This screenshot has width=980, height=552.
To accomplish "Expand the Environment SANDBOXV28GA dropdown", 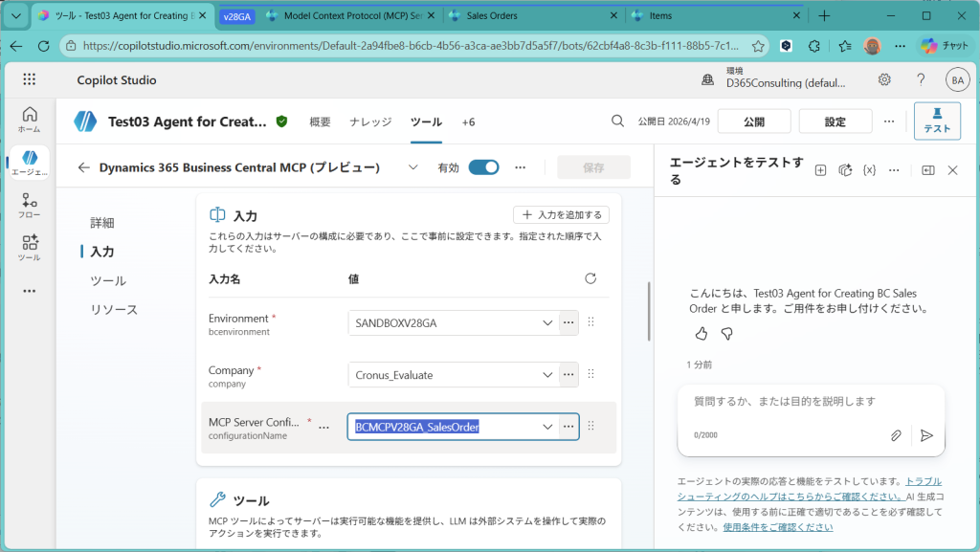I will [547, 323].
